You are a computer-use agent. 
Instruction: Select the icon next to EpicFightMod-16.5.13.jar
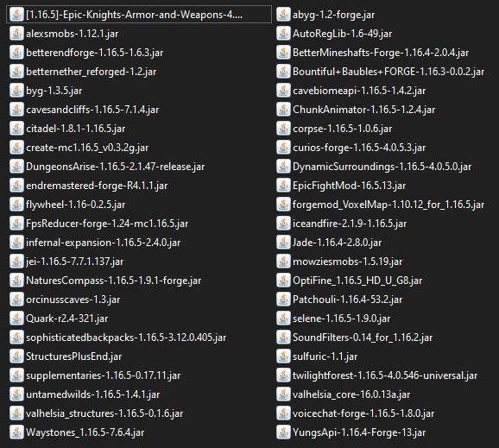pos(283,186)
